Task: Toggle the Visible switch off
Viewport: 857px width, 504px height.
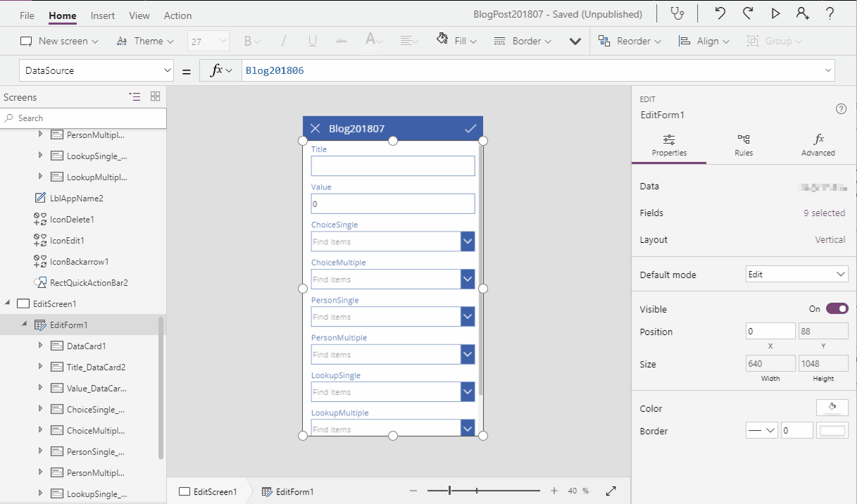Action: click(837, 308)
